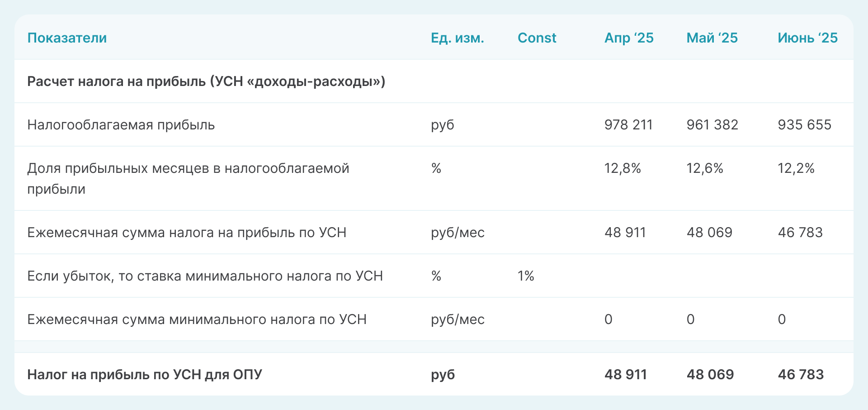The image size is (868, 410).
Task: Select the «Апр ‘25» column header
Action: [x=629, y=38]
